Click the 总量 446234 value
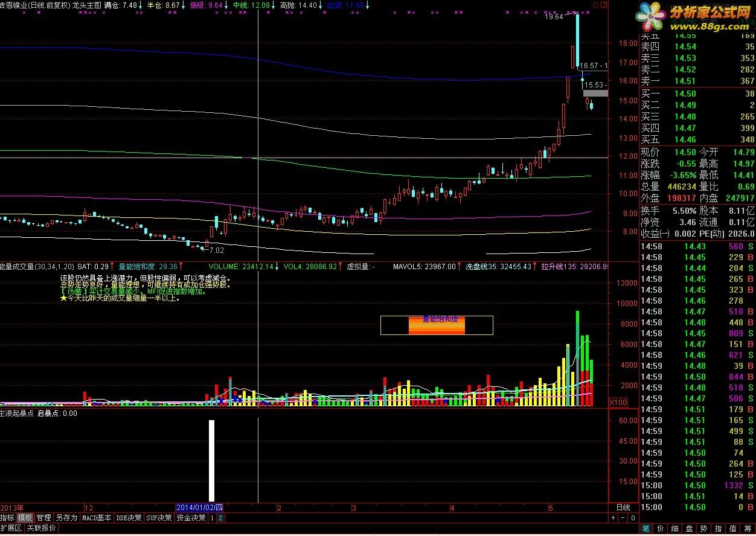Image resolution: width=756 pixels, height=536 pixels. pos(681,187)
